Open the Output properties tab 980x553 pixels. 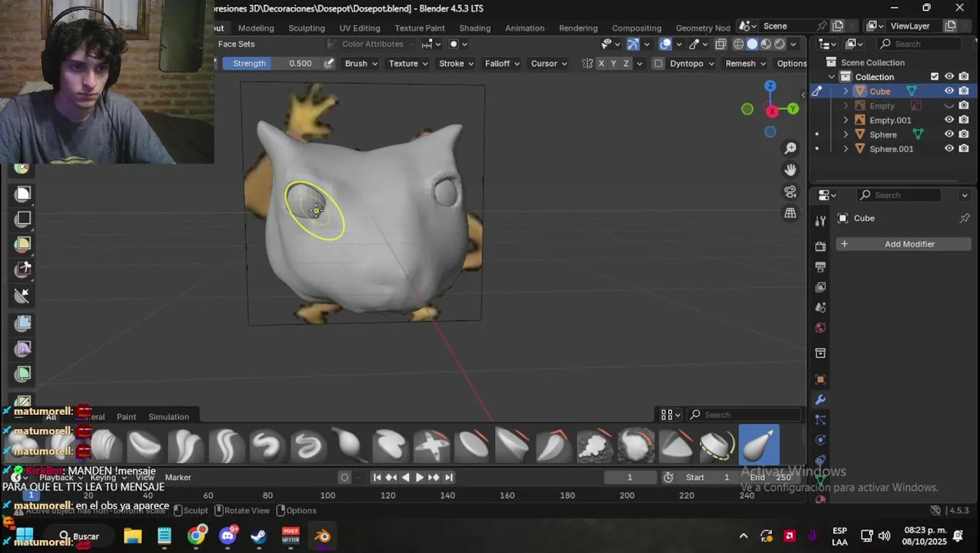(820, 267)
